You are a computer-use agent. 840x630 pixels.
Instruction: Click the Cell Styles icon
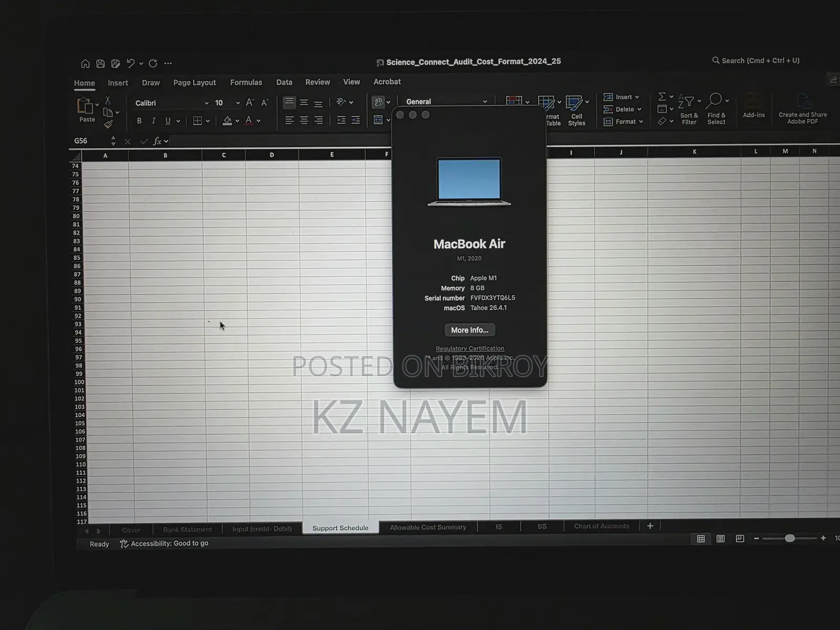pyautogui.click(x=576, y=111)
